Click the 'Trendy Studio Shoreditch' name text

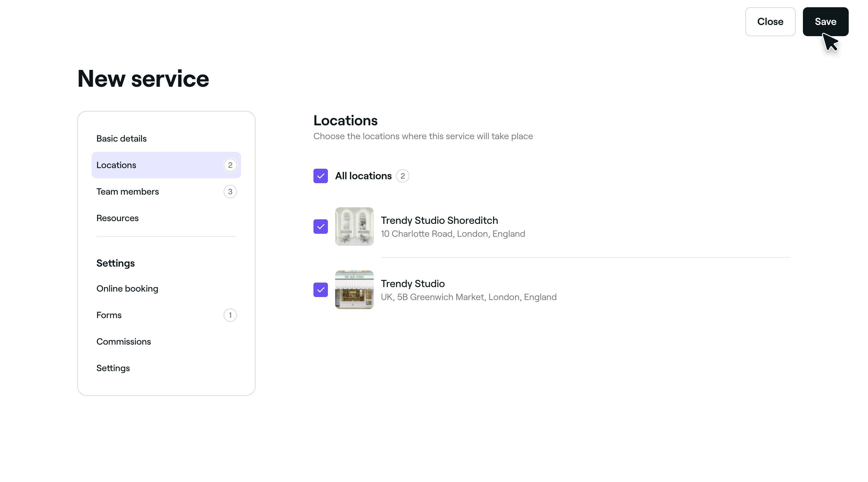(x=439, y=220)
